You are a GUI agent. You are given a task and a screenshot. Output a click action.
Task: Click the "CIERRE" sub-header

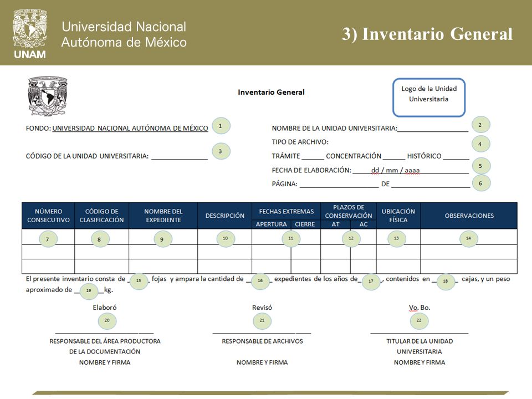[x=305, y=224]
